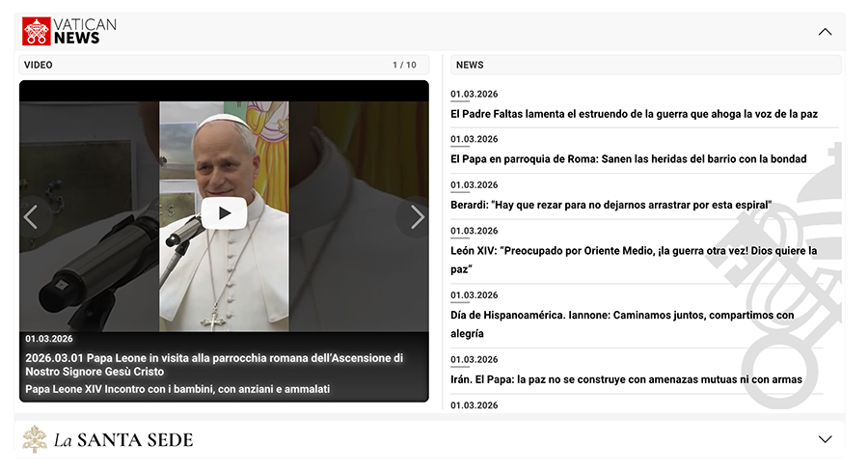Click the 1 / 10 video counter
868x474 pixels.
pos(404,65)
